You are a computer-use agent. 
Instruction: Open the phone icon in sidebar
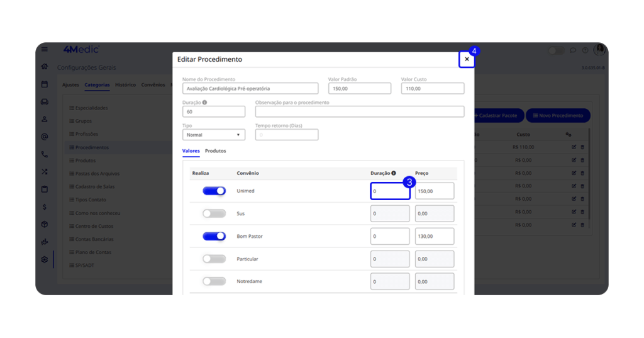point(45,154)
